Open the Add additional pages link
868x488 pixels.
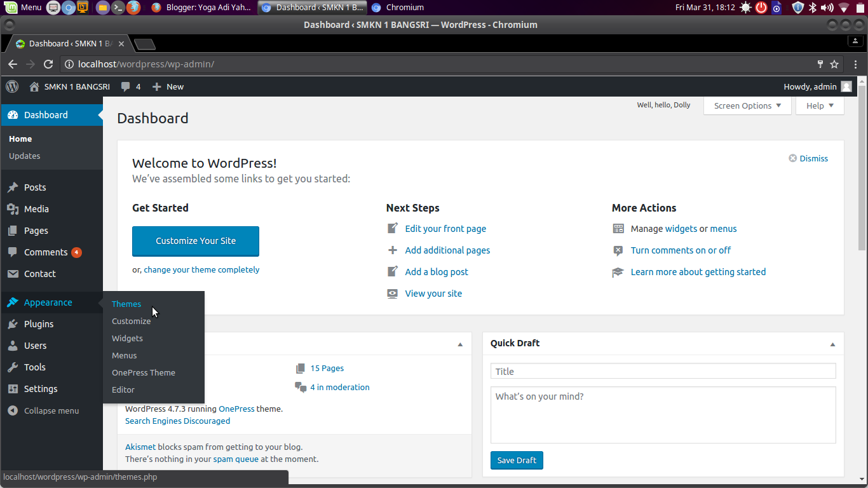click(447, 250)
